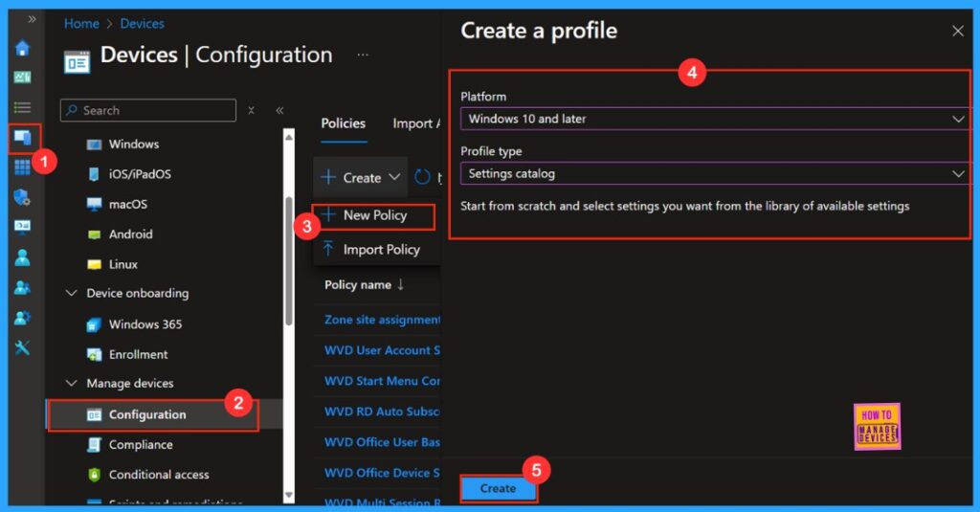Viewport: 980px width, 512px height.
Task: Click the Linux platform icon
Action: coord(95,264)
